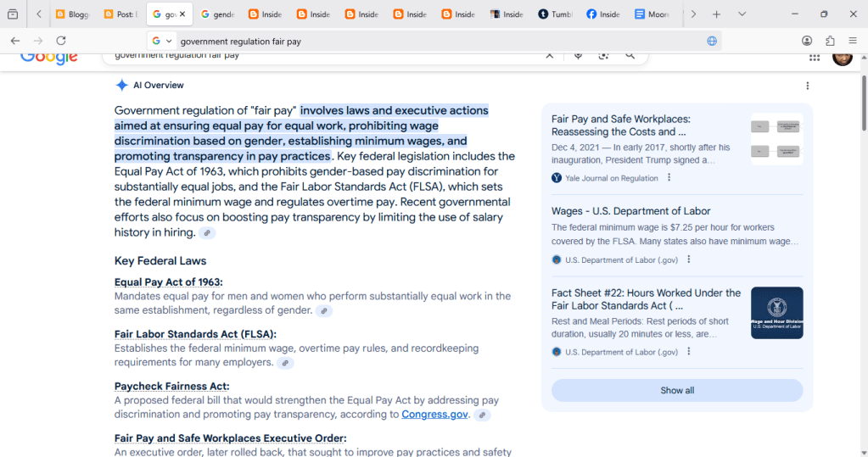Click 'Fair Labor Standards Act (FLSA):' heading
Viewport: 868px width, 457px height.
click(x=195, y=334)
